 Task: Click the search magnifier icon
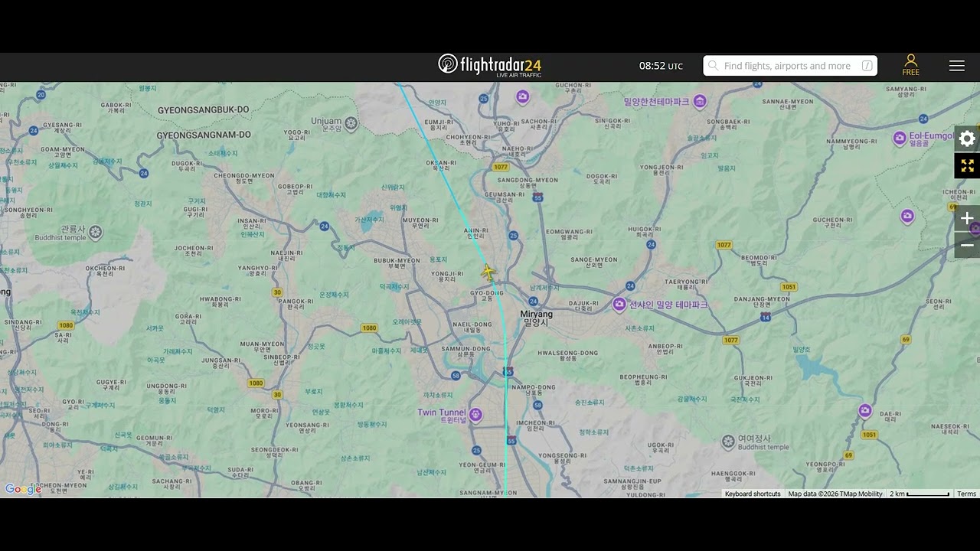point(713,66)
